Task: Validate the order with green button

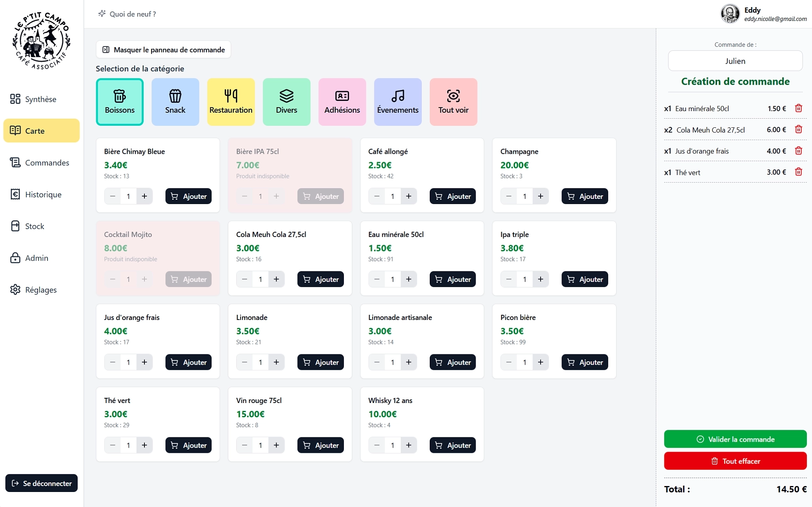Action: pos(735,439)
